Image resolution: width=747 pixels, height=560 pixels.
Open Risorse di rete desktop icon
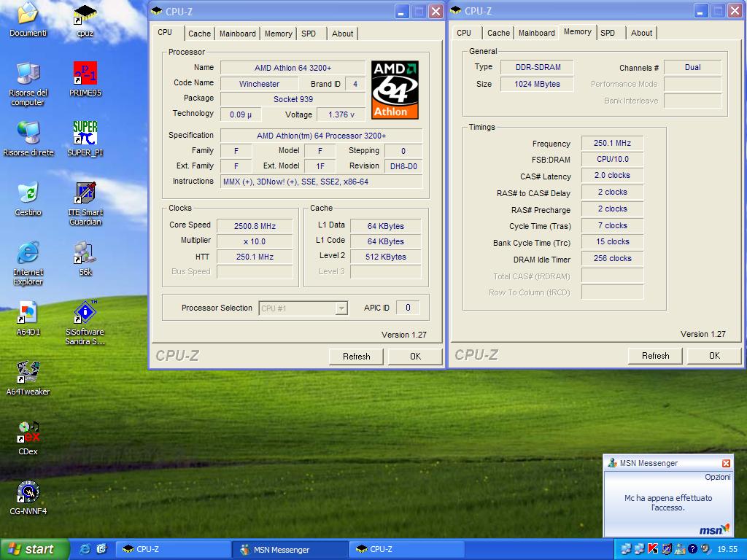click(x=28, y=139)
